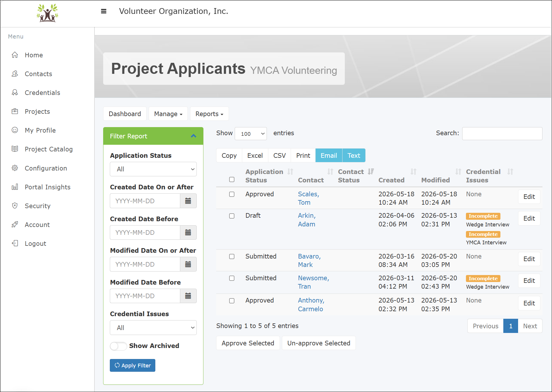Click the Print button
The height and width of the screenshot is (392, 552).
(x=303, y=155)
